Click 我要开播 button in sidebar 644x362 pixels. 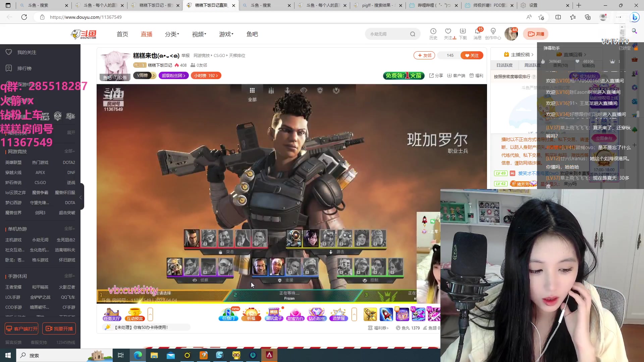point(59,329)
